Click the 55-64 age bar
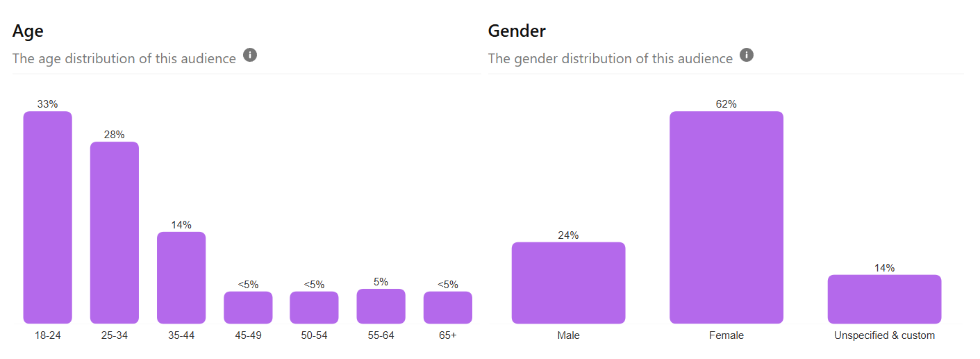This screenshot has height=359, width=980. click(381, 306)
